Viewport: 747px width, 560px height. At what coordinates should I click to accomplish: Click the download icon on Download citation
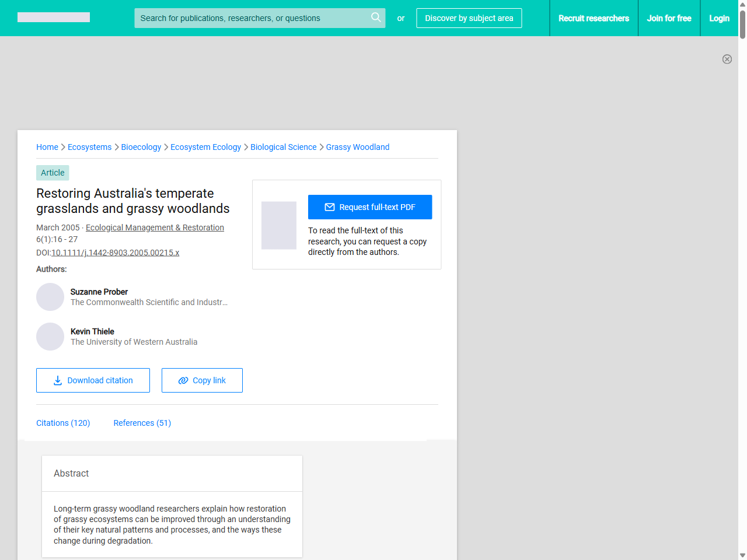coord(57,380)
